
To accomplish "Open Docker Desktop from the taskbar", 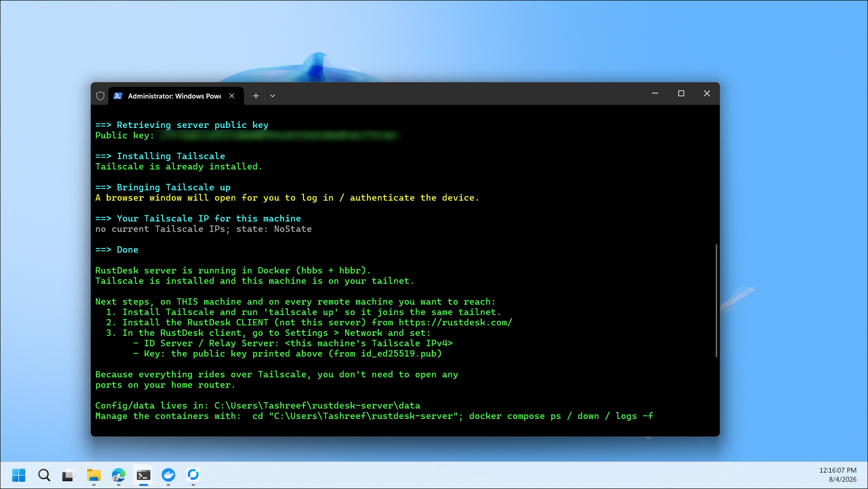I will (x=168, y=475).
